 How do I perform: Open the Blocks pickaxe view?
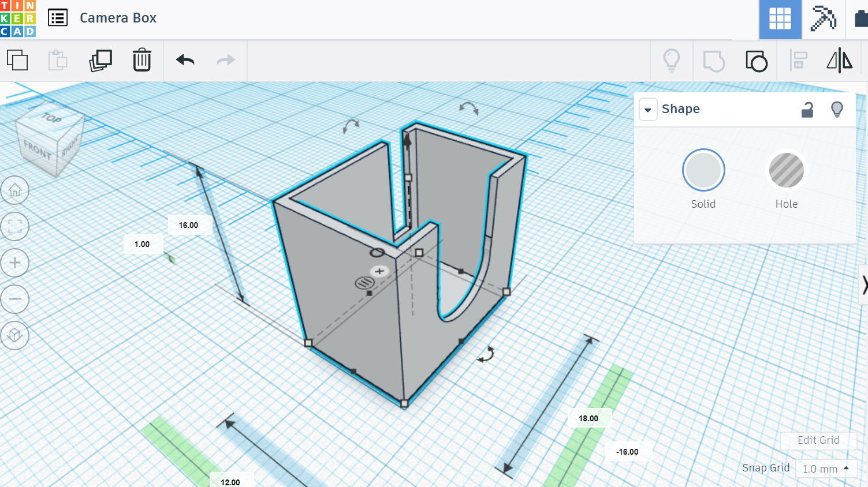[823, 18]
